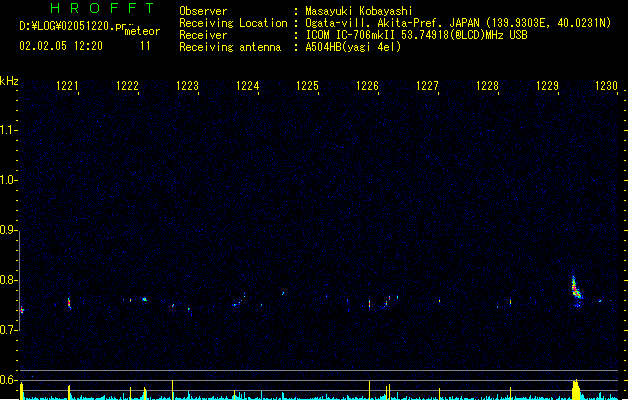The height and width of the screenshot is (400, 629).
Task: Click the 1.1 frequency axis label
Action: (x=7, y=130)
